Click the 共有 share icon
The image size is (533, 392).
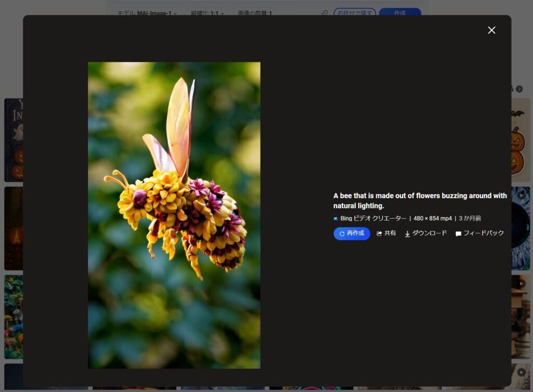pos(379,234)
